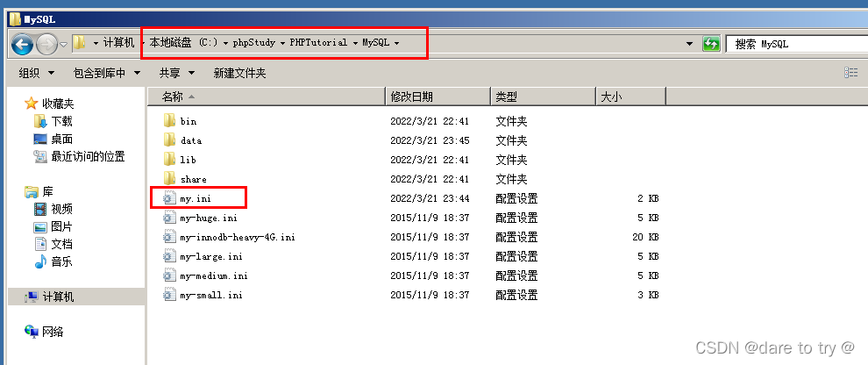Click the my-small.ini file icon
This screenshot has width=868, height=365.
169,295
